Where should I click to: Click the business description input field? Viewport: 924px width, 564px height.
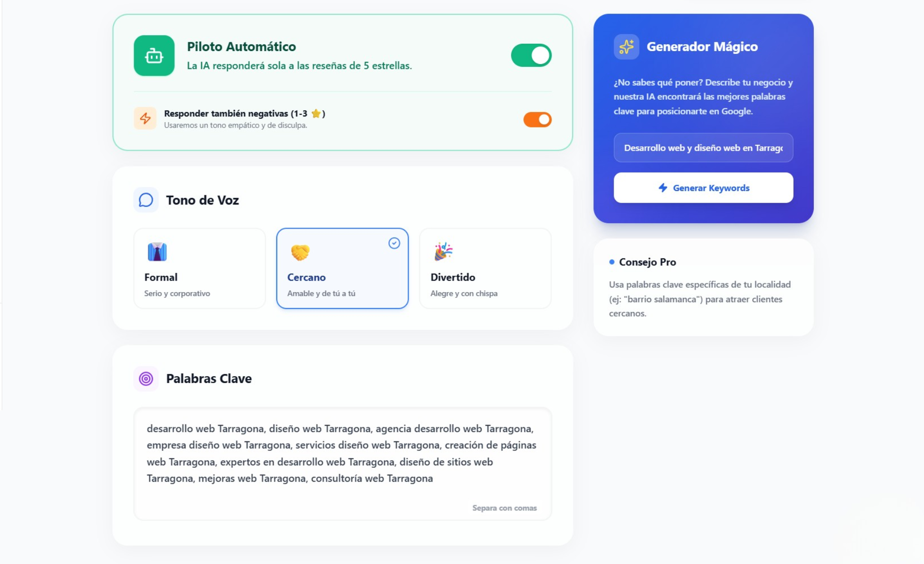[x=703, y=148]
